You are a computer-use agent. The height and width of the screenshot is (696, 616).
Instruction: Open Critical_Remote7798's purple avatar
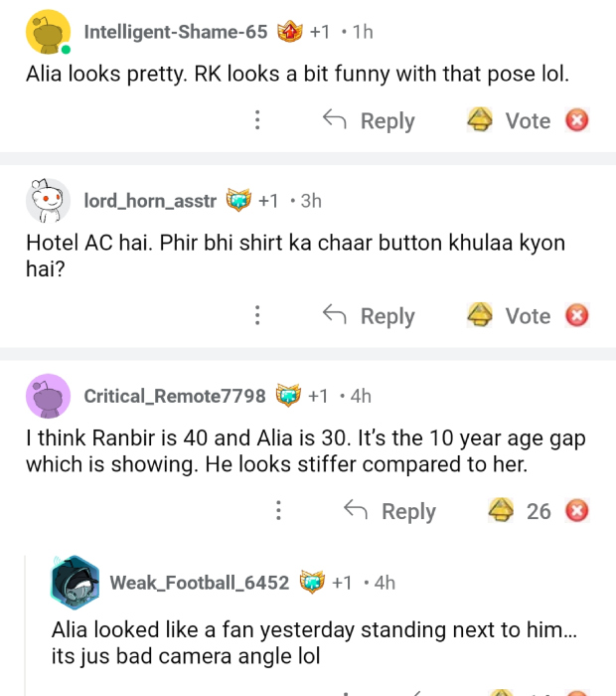pyautogui.click(x=47, y=397)
